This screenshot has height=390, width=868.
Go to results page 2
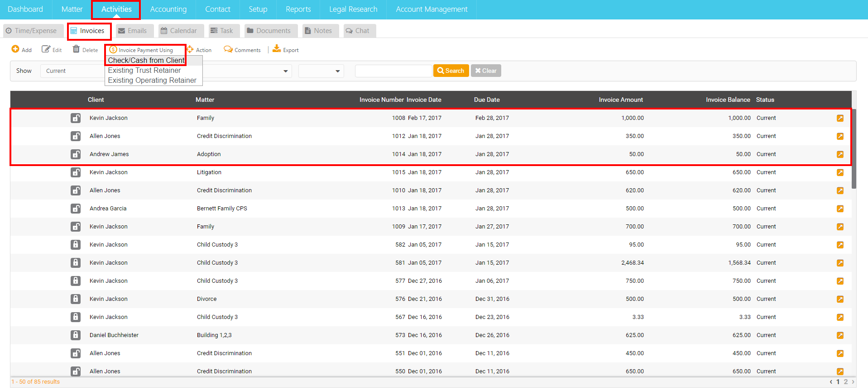tap(845, 382)
